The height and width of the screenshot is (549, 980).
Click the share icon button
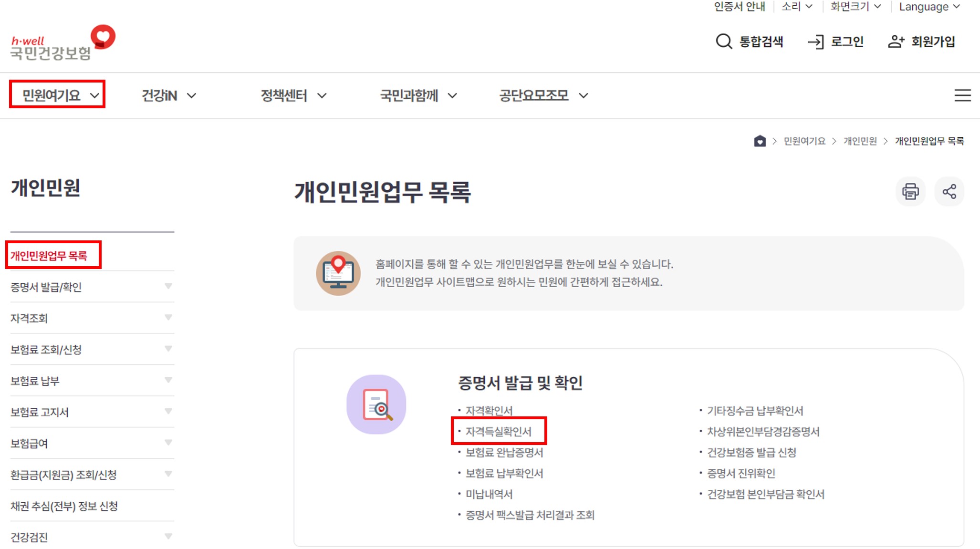pyautogui.click(x=949, y=191)
